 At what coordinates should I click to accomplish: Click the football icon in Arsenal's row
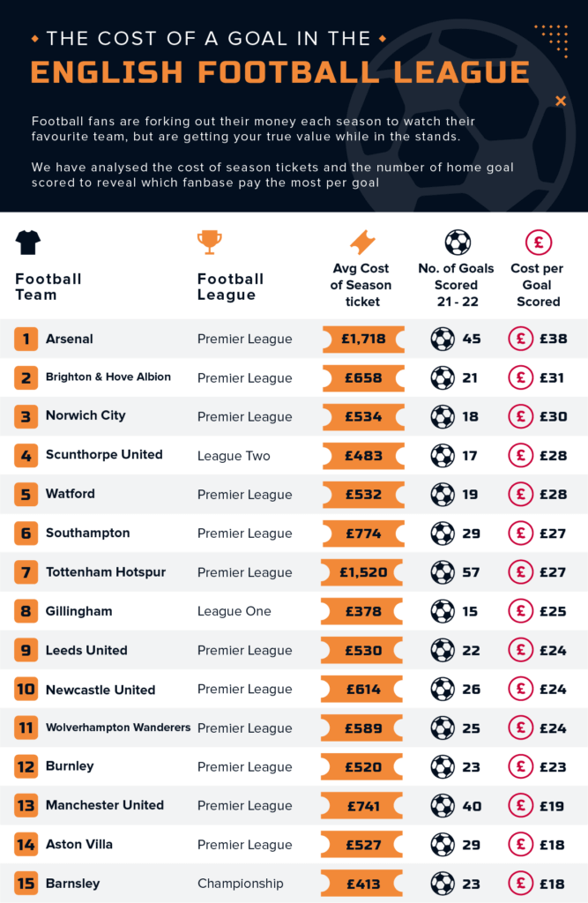pos(443,339)
